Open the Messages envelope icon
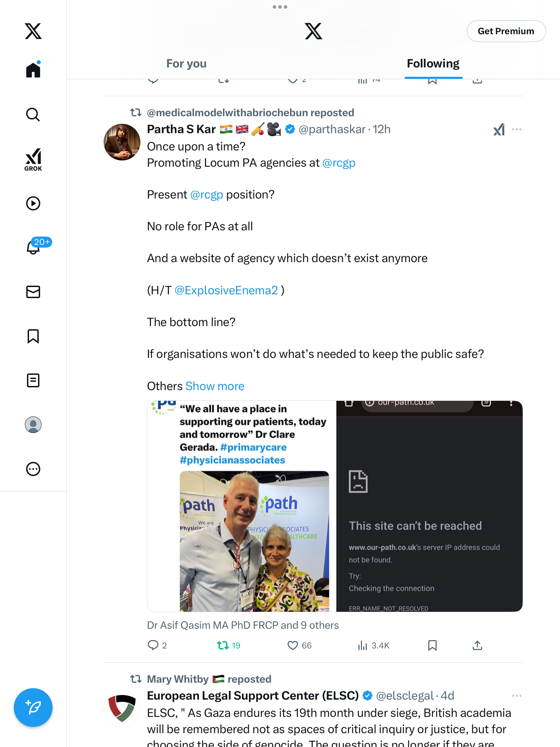 click(33, 292)
